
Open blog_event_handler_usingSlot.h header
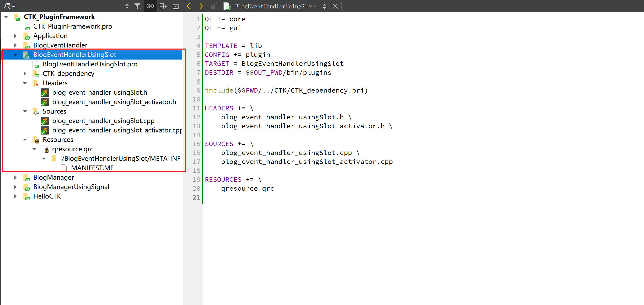(100, 93)
